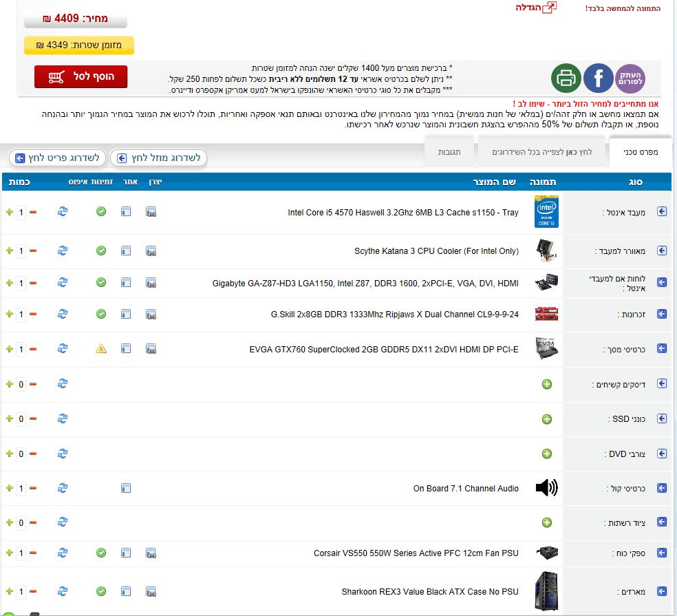Image resolution: width=677 pixels, height=616 pixels.
Task: Expand the graphics cards category arrow
Action: (x=662, y=349)
